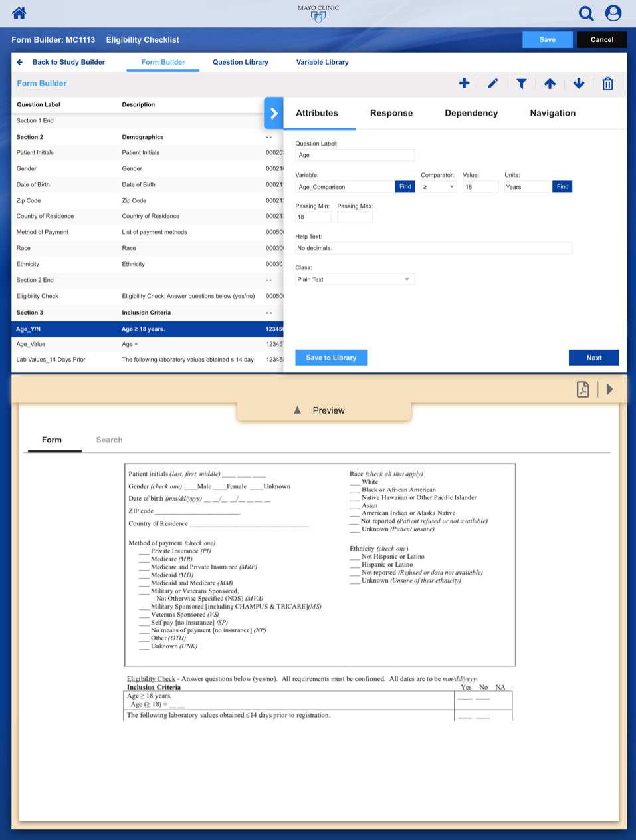The image size is (636, 840).
Task: Select the Navigation tab
Action: 553,113
